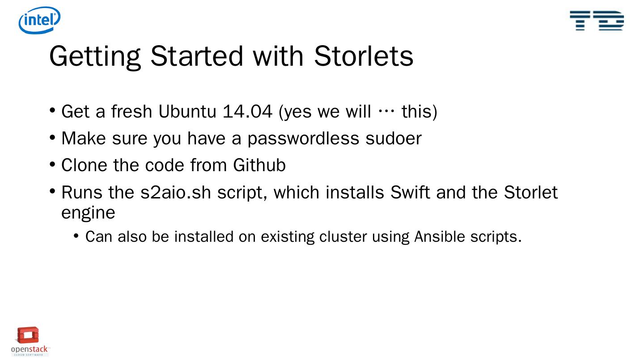Click the "Clone the code from Github" line
The width and height of the screenshot is (644, 362).
173,165
